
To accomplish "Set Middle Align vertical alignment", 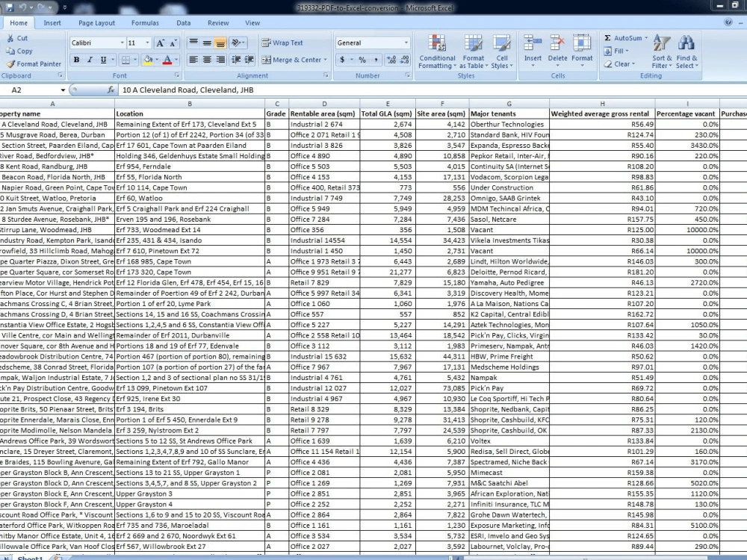I will pyautogui.click(x=207, y=43).
